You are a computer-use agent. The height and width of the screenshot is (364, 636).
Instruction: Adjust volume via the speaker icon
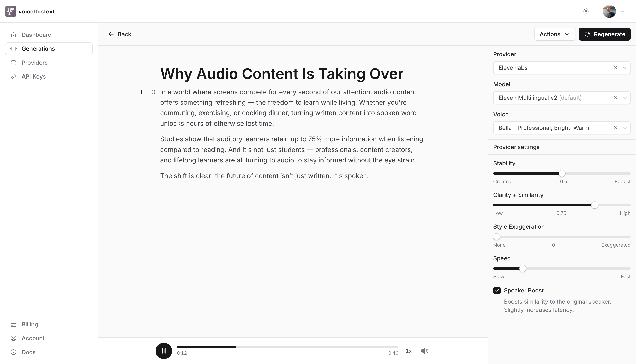coord(425,351)
